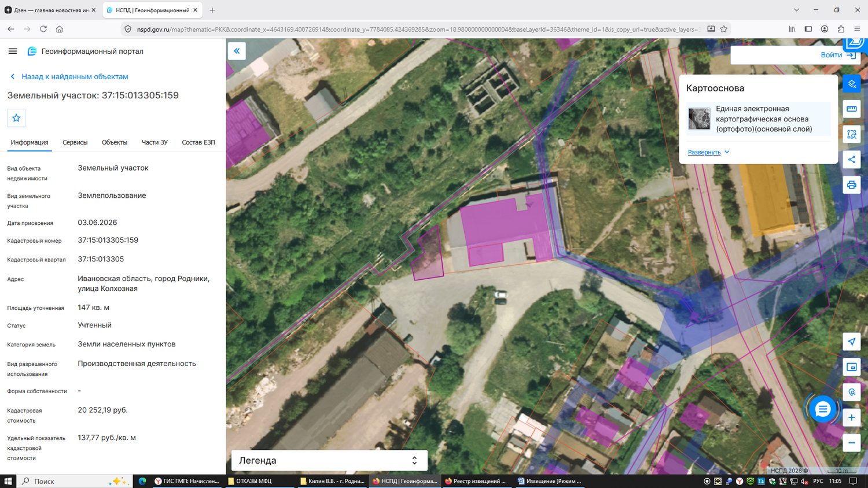Open the Firefox application menu

pyautogui.click(x=857, y=29)
